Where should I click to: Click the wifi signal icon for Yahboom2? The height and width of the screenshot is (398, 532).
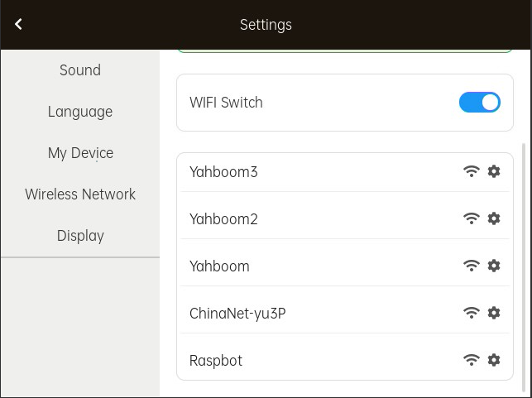(x=472, y=218)
